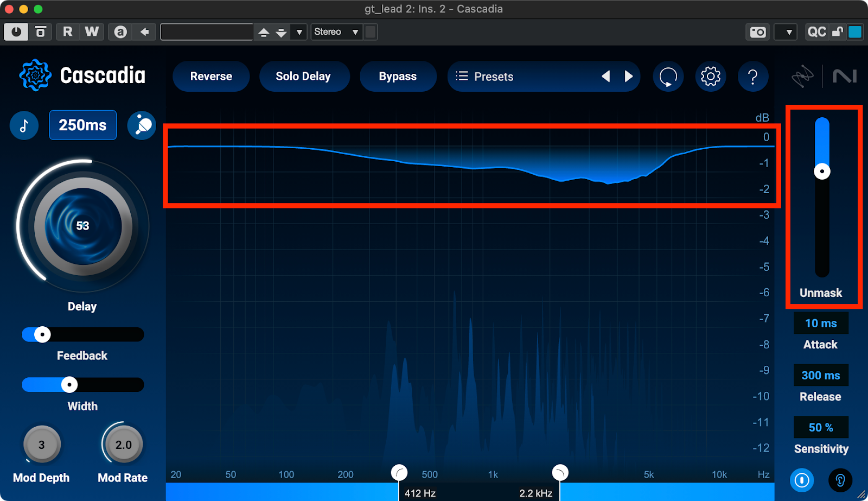Viewport: 868px width, 501px height.
Task: Toggle the Quick Controls lock icon
Action: pyautogui.click(x=838, y=32)
